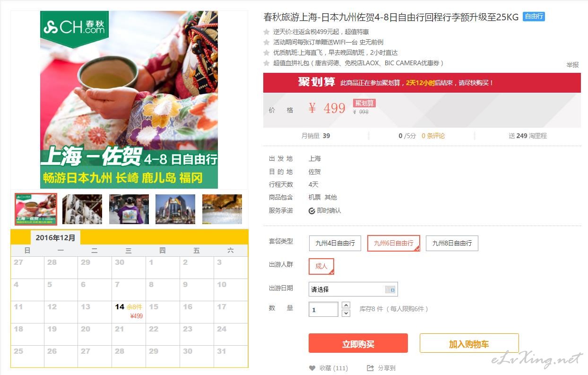Click the CH.com 春秋 logo on main image
Image resolution: width=588 pixels, height=375 pixels.
(74, 27)
